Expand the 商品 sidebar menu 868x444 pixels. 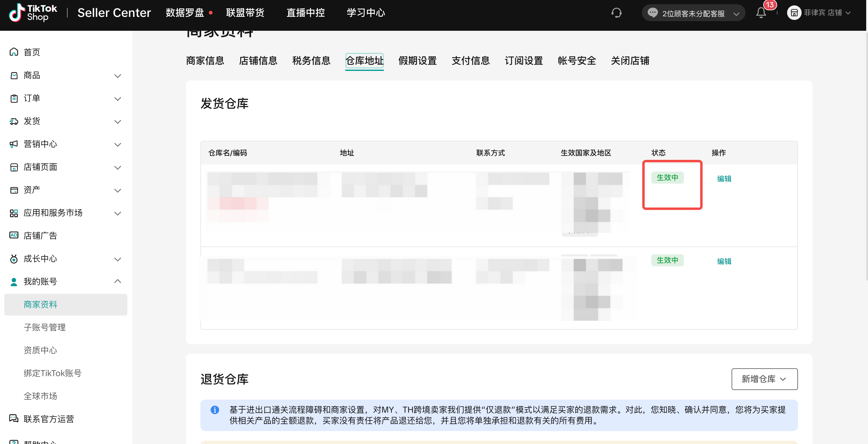click(117, 75)
